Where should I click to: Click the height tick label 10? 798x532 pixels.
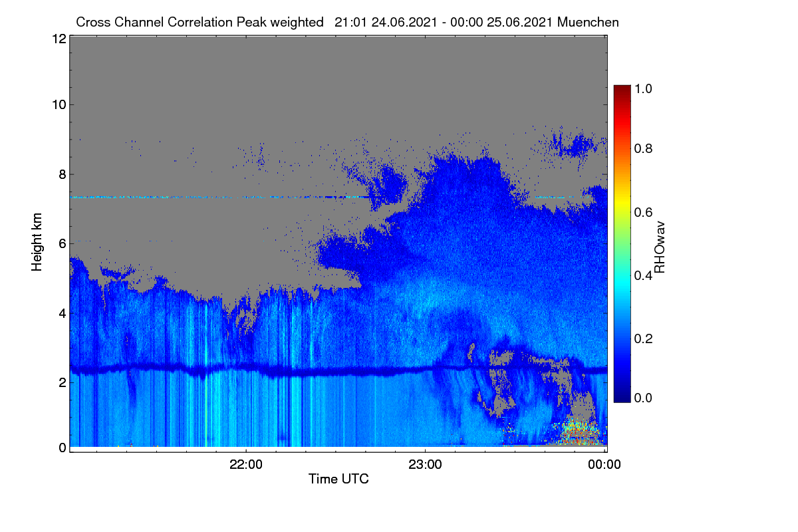(59, 104)
